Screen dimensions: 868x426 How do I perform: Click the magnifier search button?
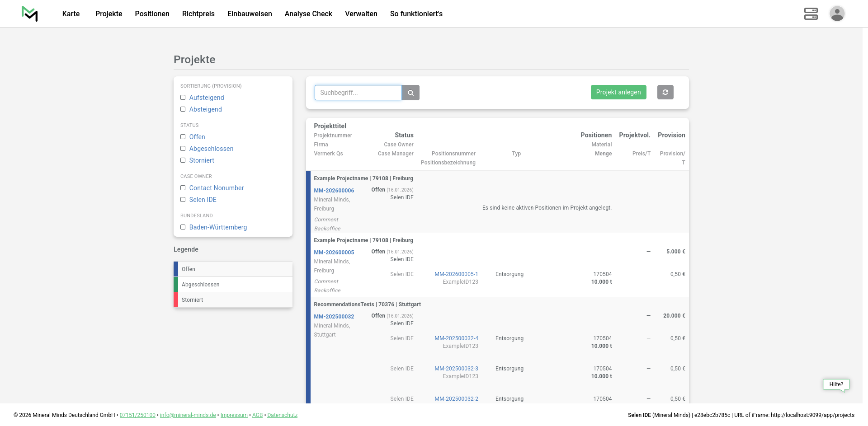click(x=410, y=93)
